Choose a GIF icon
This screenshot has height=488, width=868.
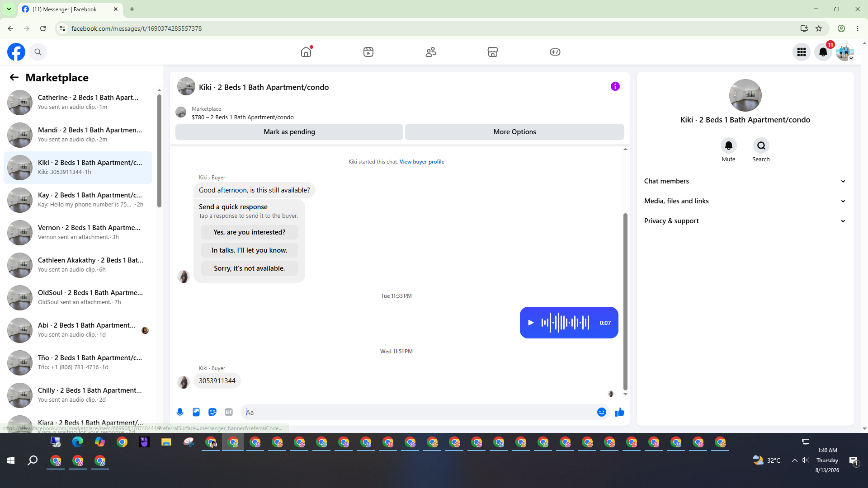[x=229, y=412]
